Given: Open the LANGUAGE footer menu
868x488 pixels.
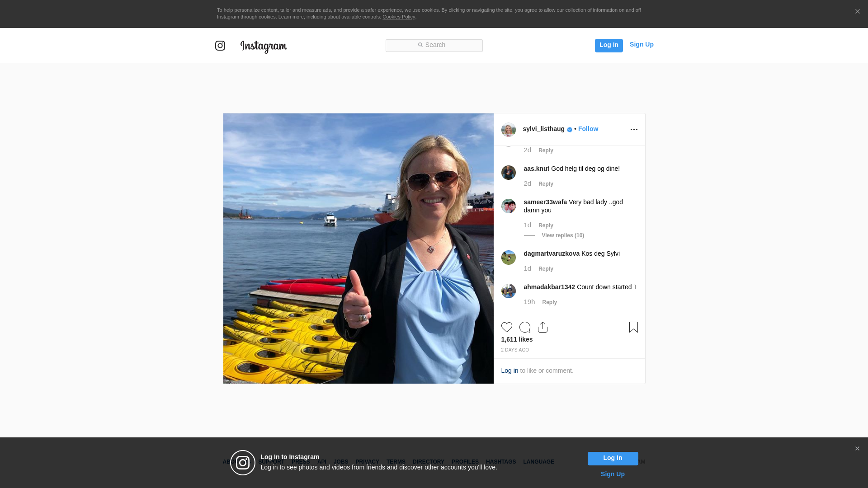Looking at the screenshot, I should [x=538, y=462].
